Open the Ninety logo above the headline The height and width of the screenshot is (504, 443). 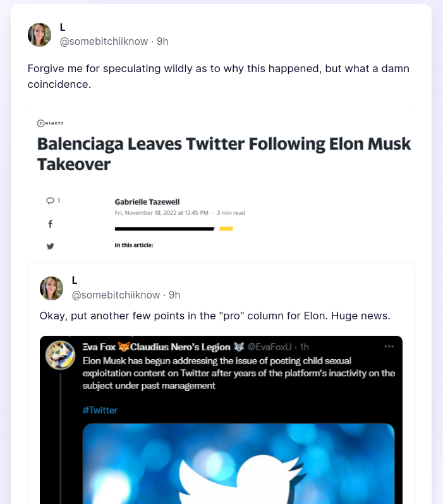coord(51,123)
